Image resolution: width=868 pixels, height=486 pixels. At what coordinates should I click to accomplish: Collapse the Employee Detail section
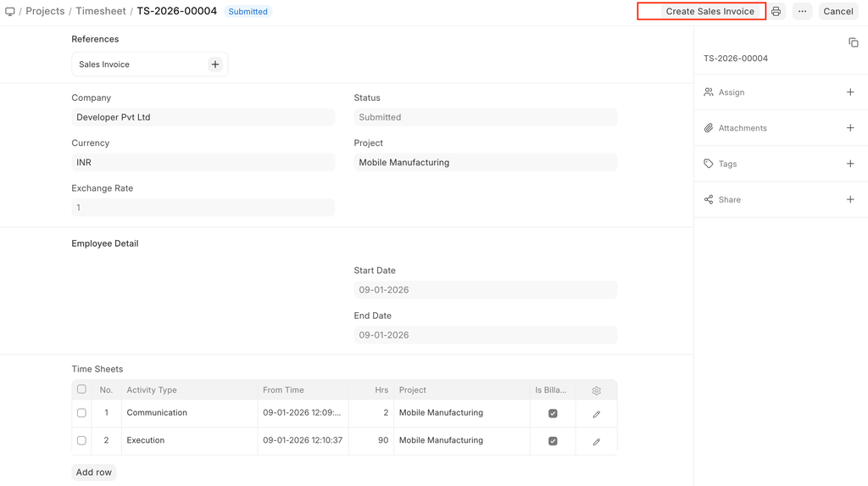[x=105, y=243]
